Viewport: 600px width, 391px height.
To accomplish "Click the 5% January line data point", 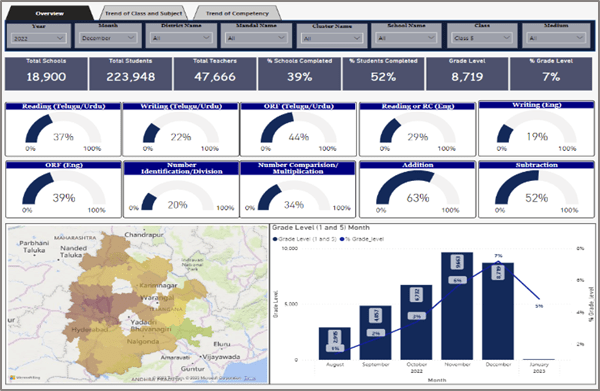I will [x=539, y=299].
